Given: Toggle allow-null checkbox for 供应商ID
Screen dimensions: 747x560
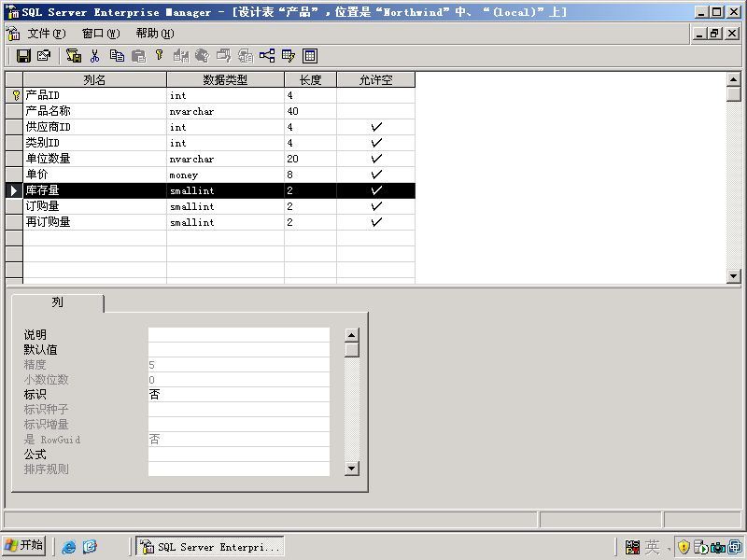Looking at the screenshot, I should click(376, 127).
